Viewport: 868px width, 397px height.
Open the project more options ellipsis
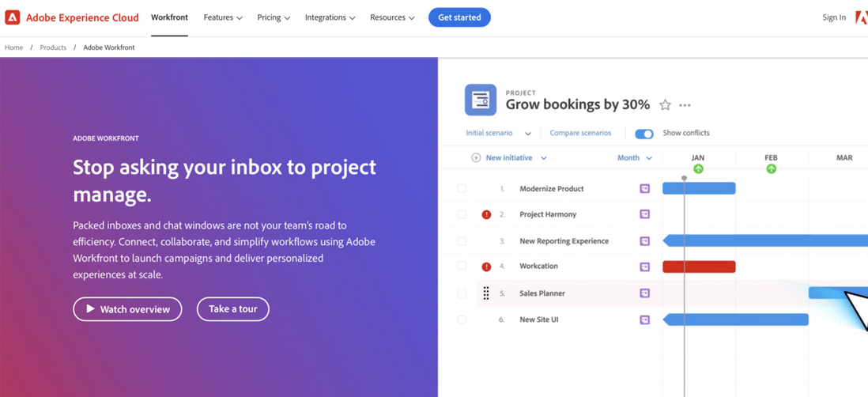point(685,105)
